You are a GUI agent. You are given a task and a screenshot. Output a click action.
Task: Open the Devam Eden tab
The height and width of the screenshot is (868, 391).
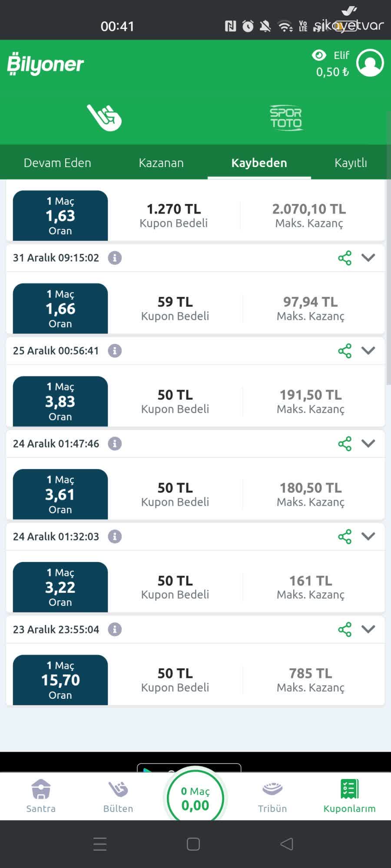click(57, 163)
